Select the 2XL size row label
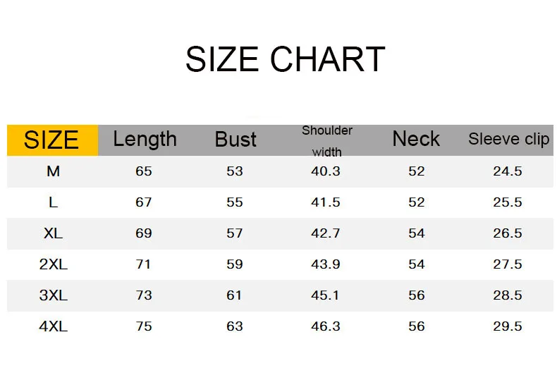Viewport: 557px width, 392px height. (53, 264)
